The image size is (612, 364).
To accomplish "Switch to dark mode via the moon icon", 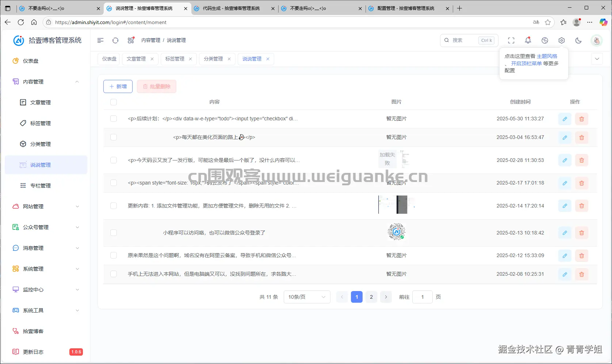I will [x=578, y=40].
